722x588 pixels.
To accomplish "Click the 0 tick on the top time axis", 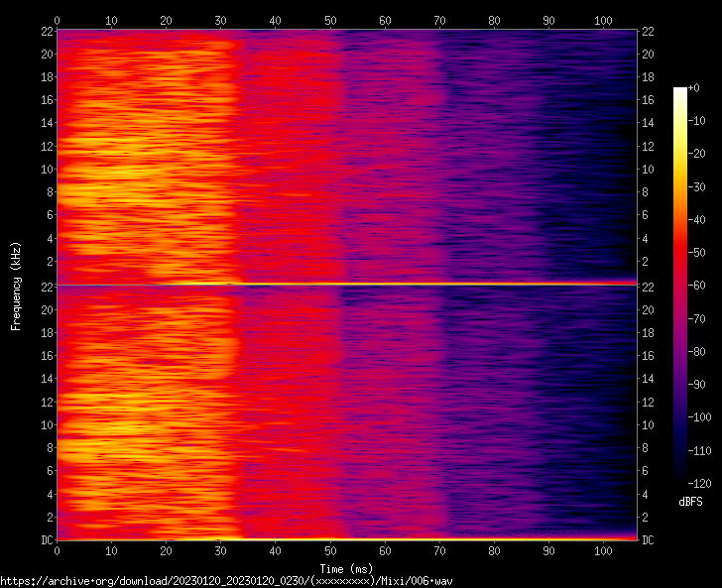I will pyautogui.click(x=58, y=20).
